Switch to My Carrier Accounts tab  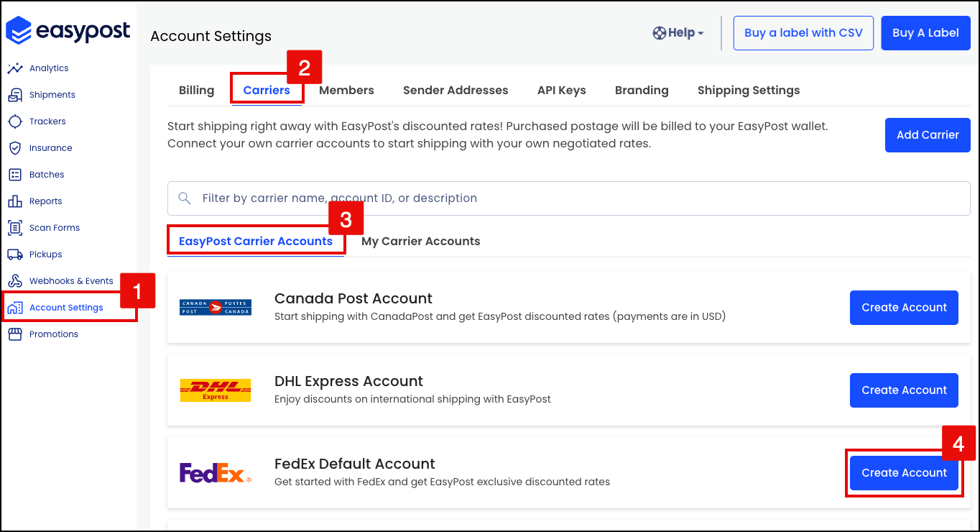pyautogui.click(x=421, y=242)
